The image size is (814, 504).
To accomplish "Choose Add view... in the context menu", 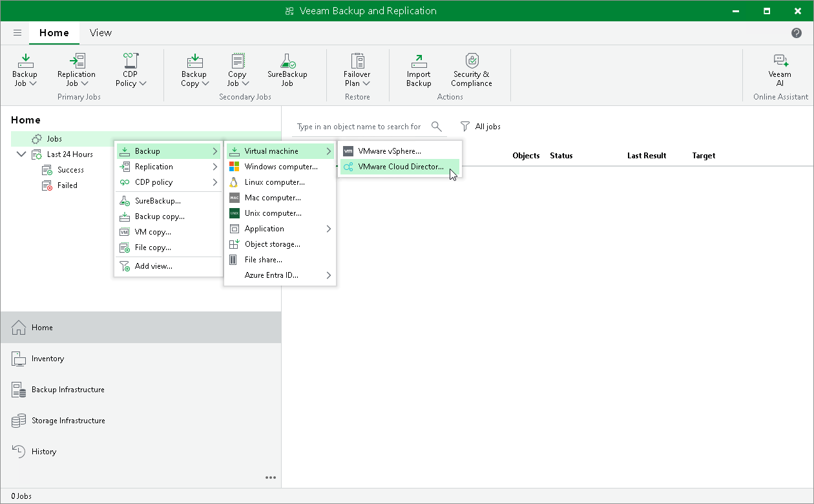I will (x=169, y=266).
